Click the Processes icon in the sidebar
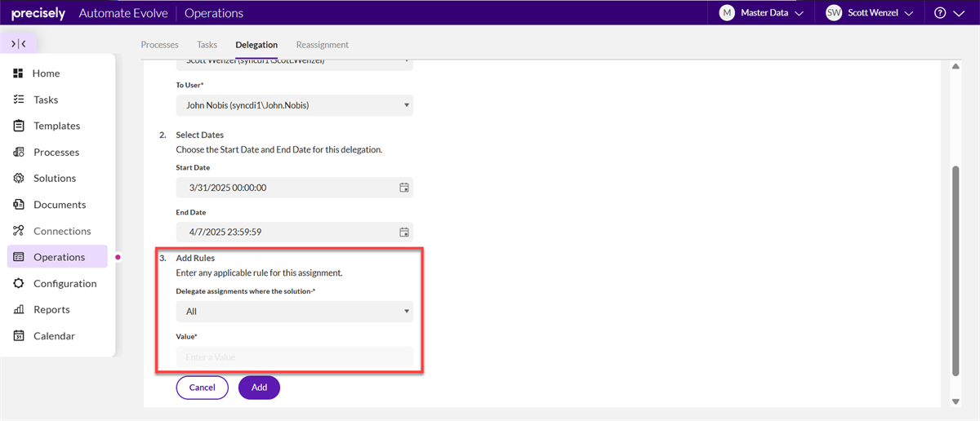This screenshot has width=980, height=421. pos(19,152)
